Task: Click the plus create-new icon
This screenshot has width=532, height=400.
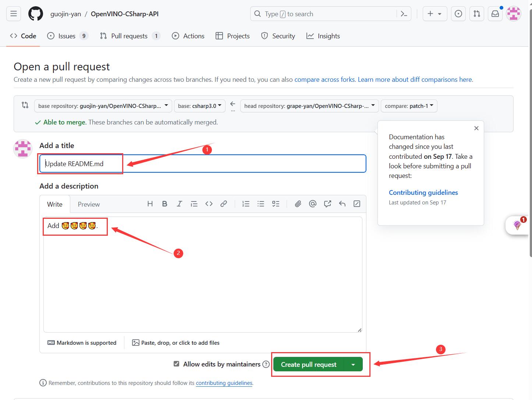Action: pos(430,14)
